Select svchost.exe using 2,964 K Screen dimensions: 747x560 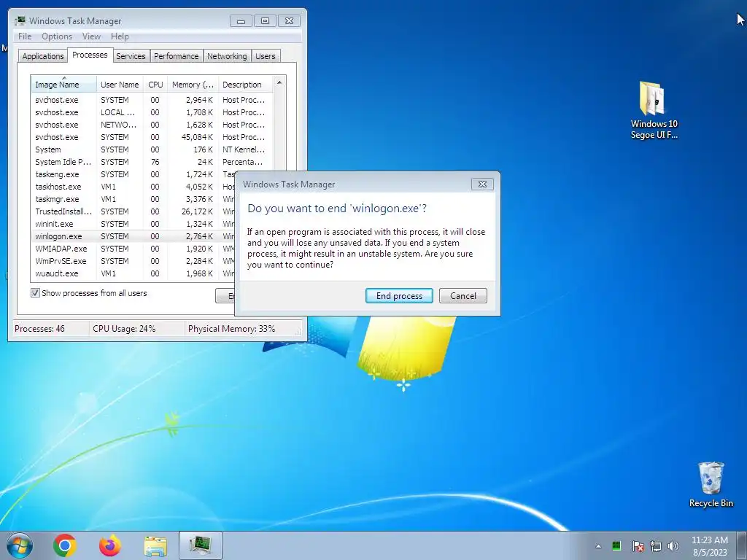click(152, 100)
